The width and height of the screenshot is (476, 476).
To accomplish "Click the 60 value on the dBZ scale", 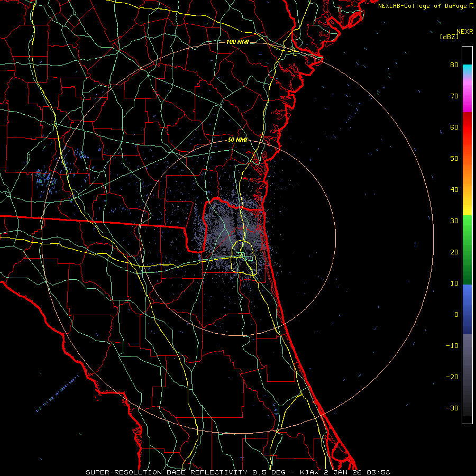I will [454, 127].
